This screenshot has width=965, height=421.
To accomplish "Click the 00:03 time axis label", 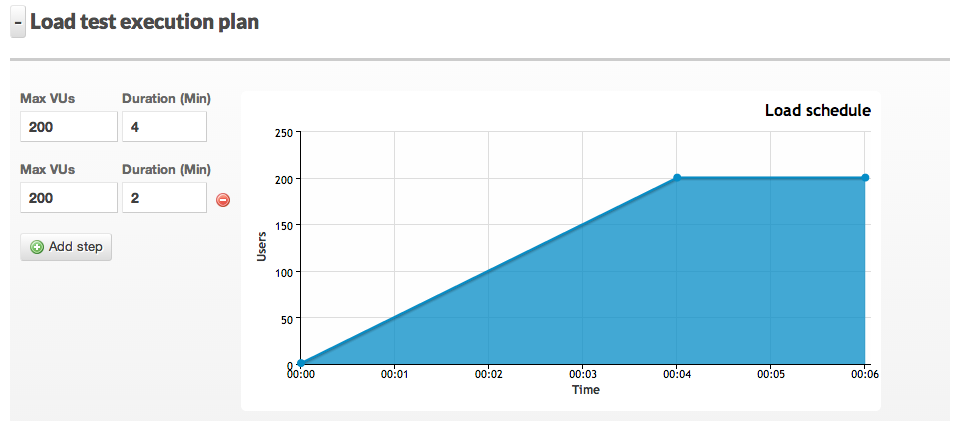I will pyautogui.click(x=582, y=375).
